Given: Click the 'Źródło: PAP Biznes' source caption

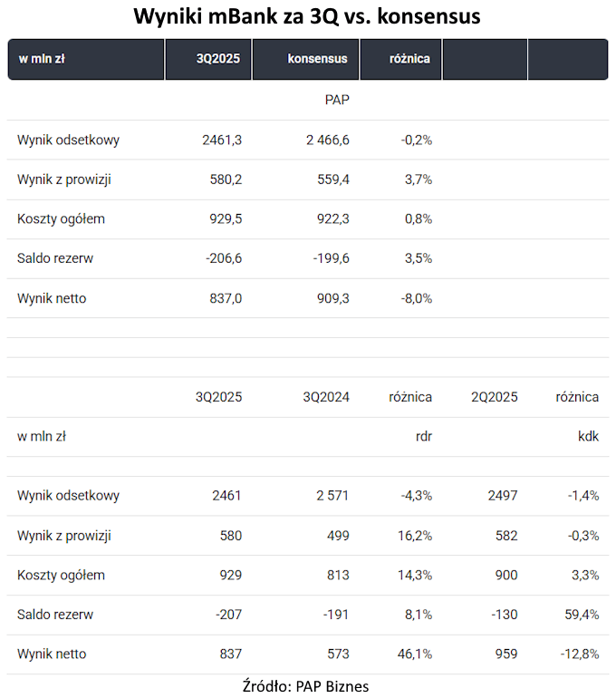Looking at the screenshot, I should (305, 685).
